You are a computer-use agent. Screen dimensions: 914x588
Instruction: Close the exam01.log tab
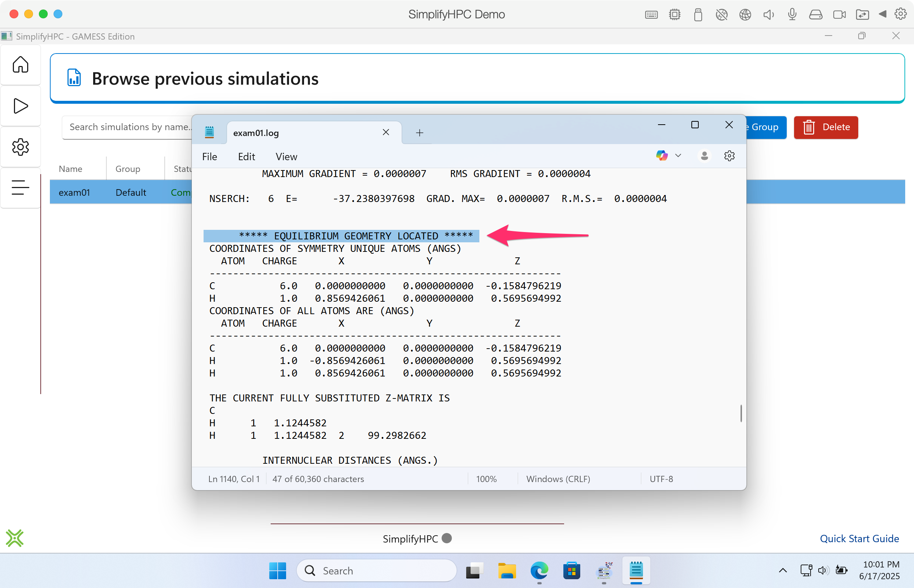coord(386,132)
